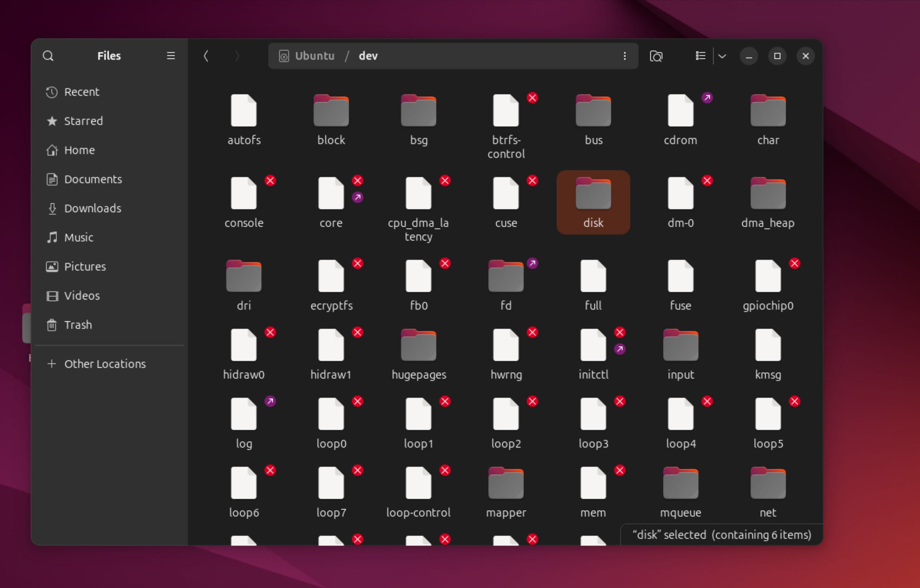Switch to list view icon

coord(700,56)
